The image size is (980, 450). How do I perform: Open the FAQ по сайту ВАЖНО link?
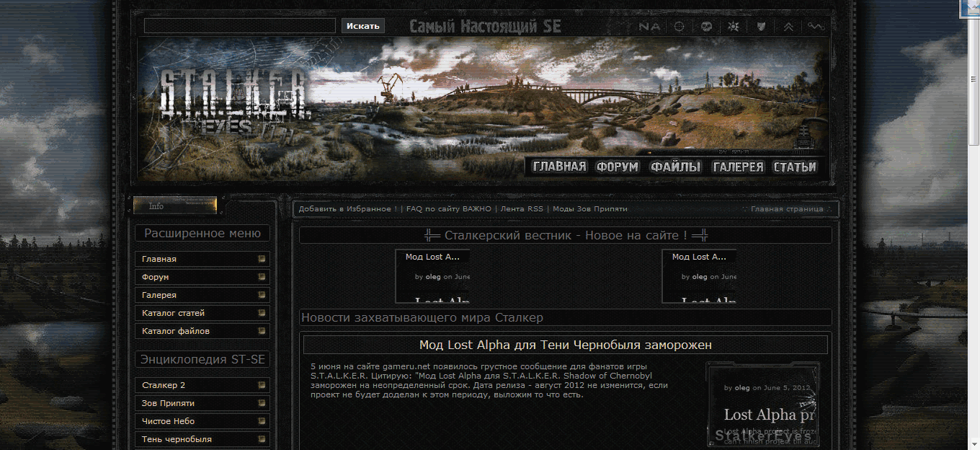click(448, 209)
